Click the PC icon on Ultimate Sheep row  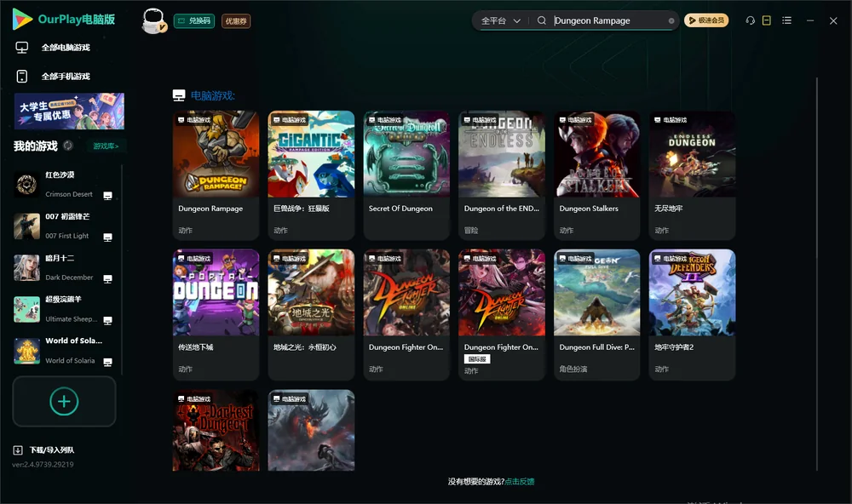107,320
